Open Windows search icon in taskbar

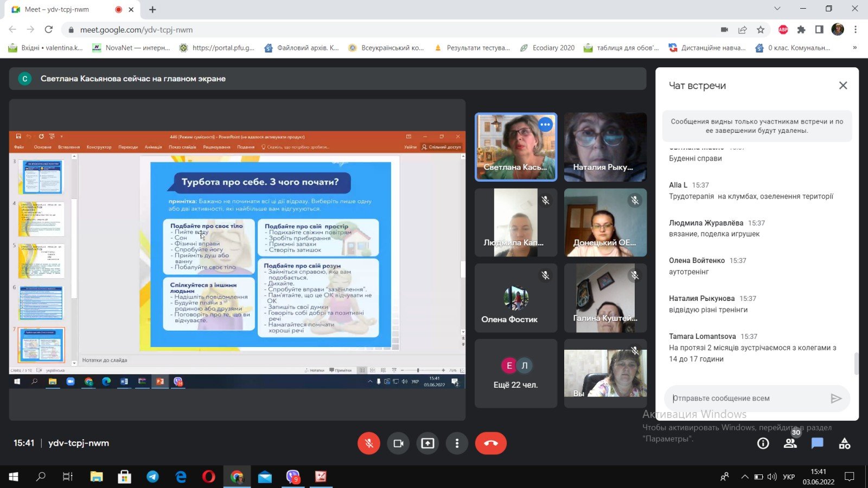(x=41, y=477)
